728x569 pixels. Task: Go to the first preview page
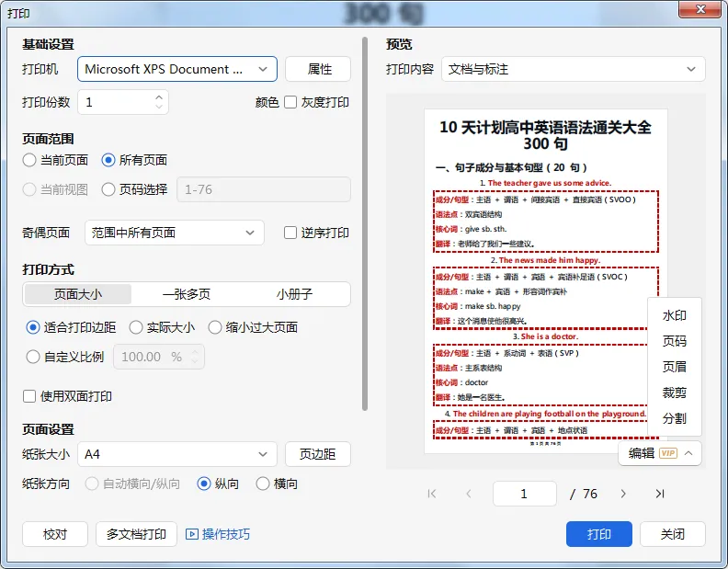(432, 494)
